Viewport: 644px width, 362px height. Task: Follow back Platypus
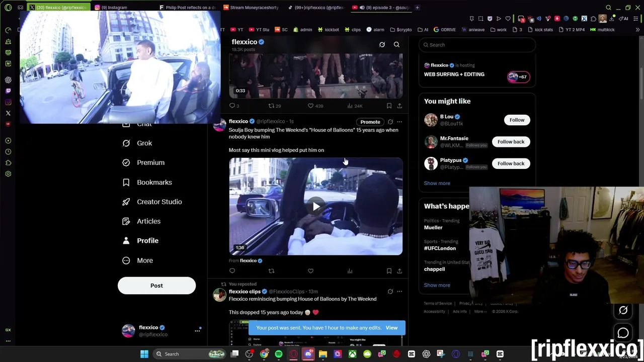tap(511, 163)
